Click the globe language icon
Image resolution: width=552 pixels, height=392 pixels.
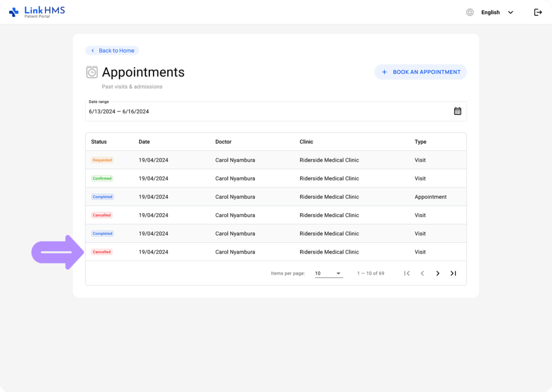(470, 12)
